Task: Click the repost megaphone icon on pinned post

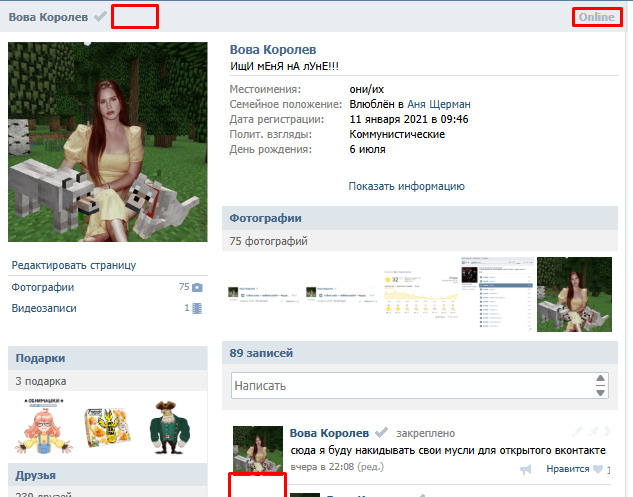Action: click(526, 469)
